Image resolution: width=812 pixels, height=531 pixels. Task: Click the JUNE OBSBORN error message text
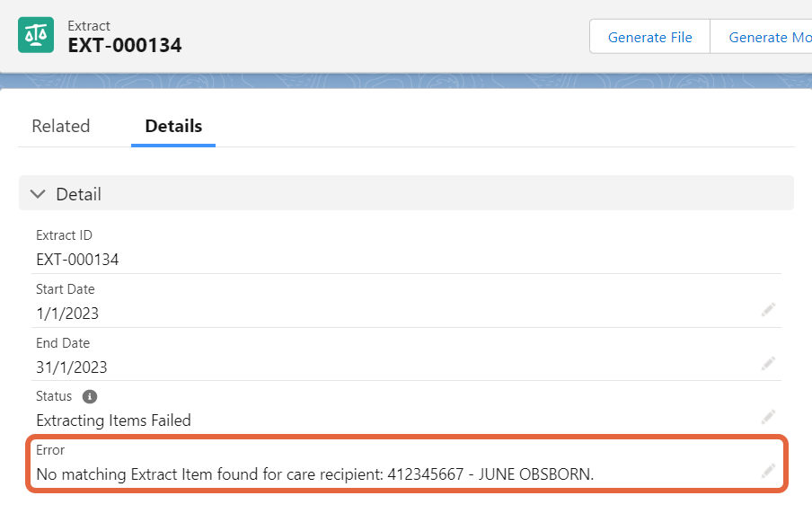315,474
